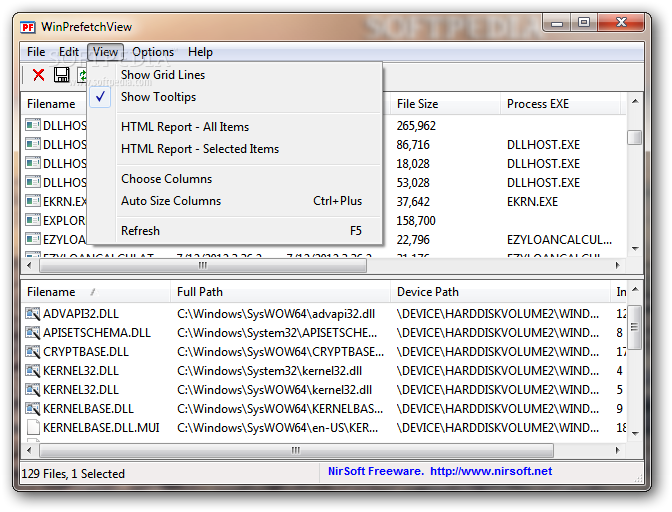672x512 pixels.
Task: Click lower pane vertical scrollbar down arrow
Action: click(635, 434)
